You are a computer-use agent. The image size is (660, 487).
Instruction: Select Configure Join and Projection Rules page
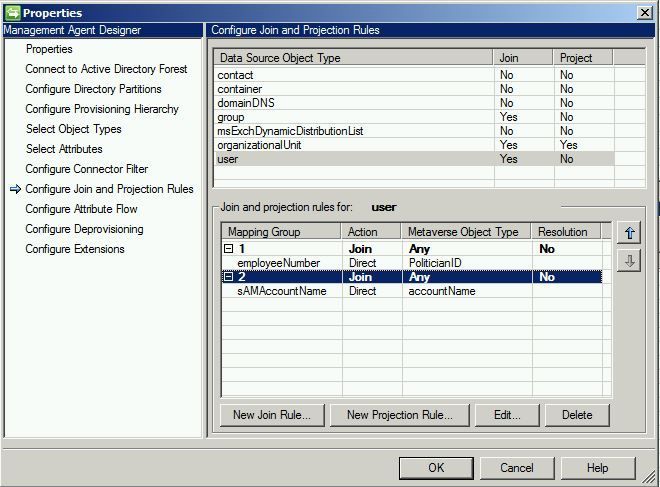[x=109, y=189]
